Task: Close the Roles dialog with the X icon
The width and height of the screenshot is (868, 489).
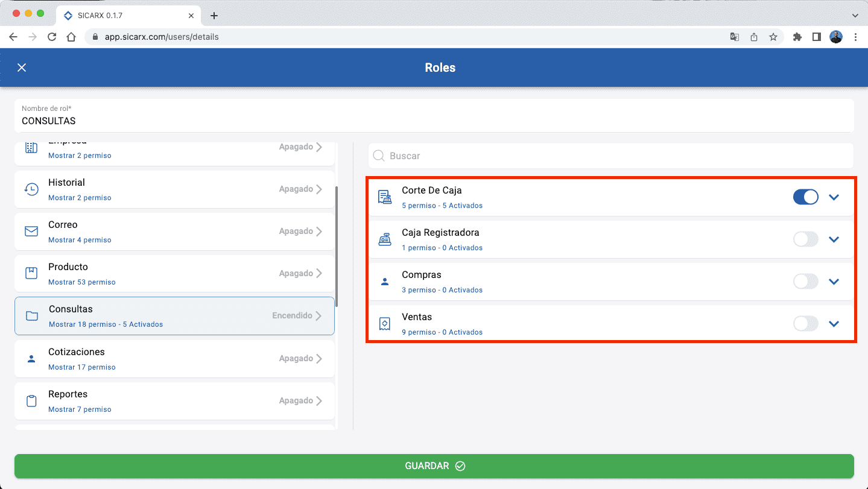Action: 22,68
